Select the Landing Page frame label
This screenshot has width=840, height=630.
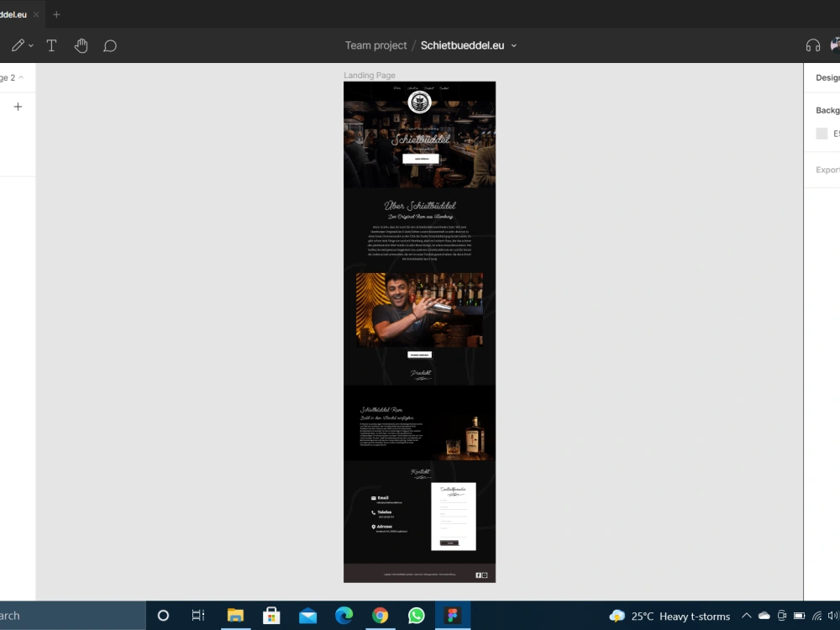tap(370, 75)
